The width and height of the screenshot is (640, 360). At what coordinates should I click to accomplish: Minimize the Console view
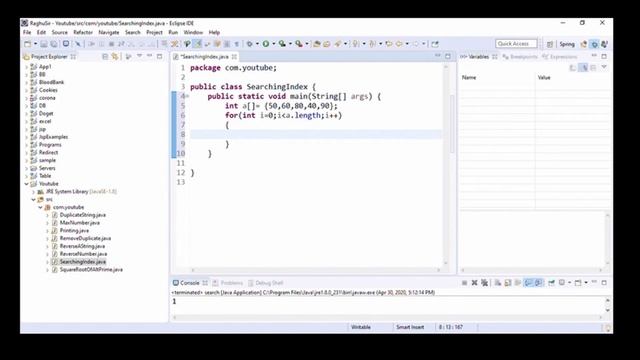click(594, 282)
